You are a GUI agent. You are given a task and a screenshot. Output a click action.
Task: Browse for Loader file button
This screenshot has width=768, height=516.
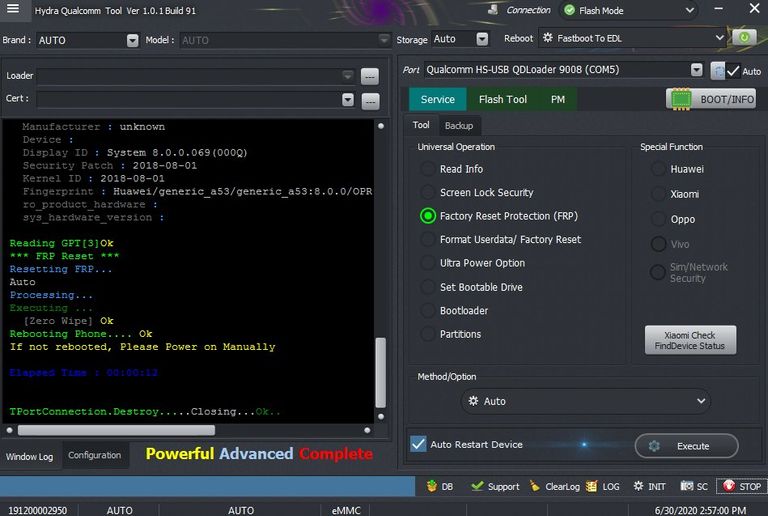[x=370, y=76]
